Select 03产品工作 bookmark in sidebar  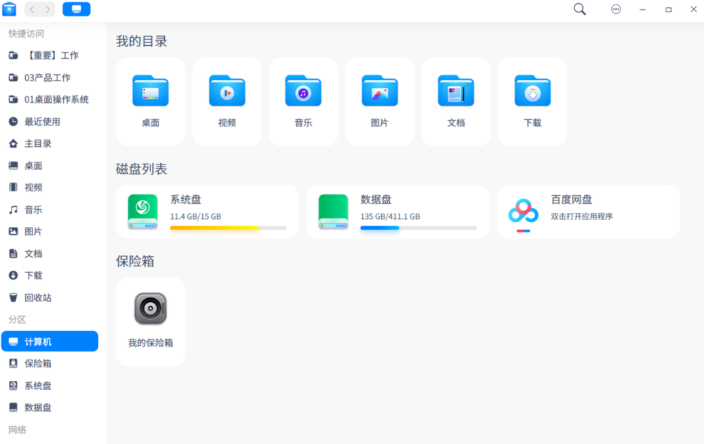click(x=49, y=78)
